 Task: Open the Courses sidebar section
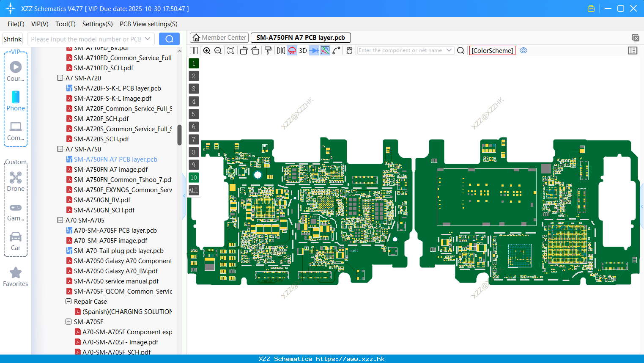[16, 71]
